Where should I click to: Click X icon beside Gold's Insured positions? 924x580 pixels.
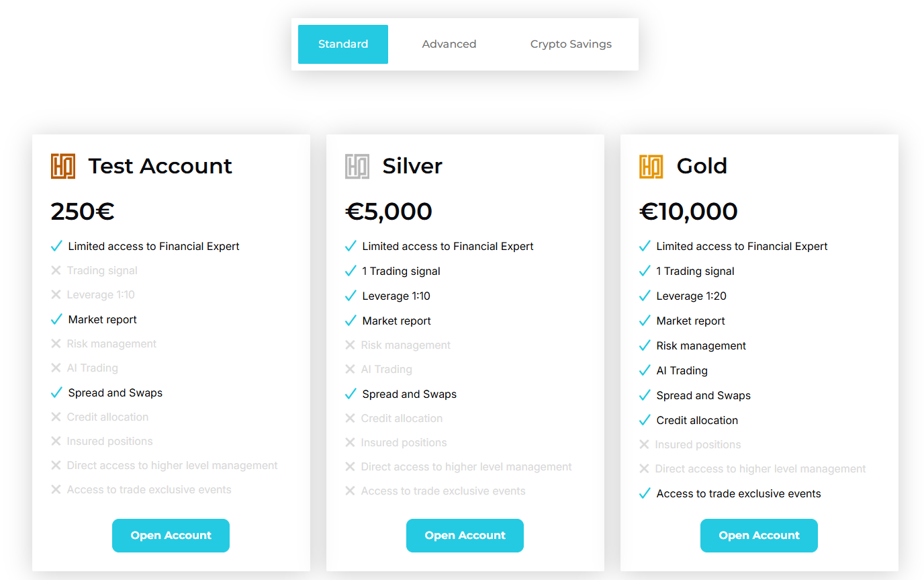(x=644, y=444)
